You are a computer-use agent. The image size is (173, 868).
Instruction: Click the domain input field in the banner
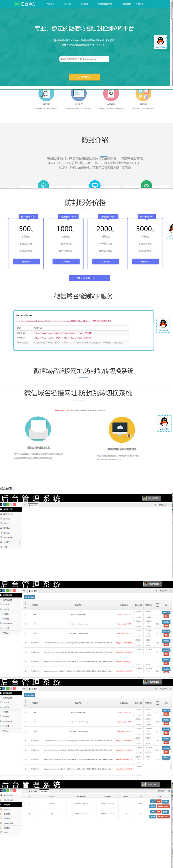(x=84, y=59)
